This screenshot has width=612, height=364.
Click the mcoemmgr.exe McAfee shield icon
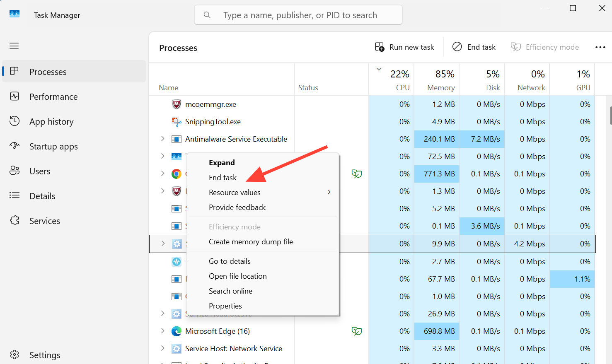tap(177, 104)
